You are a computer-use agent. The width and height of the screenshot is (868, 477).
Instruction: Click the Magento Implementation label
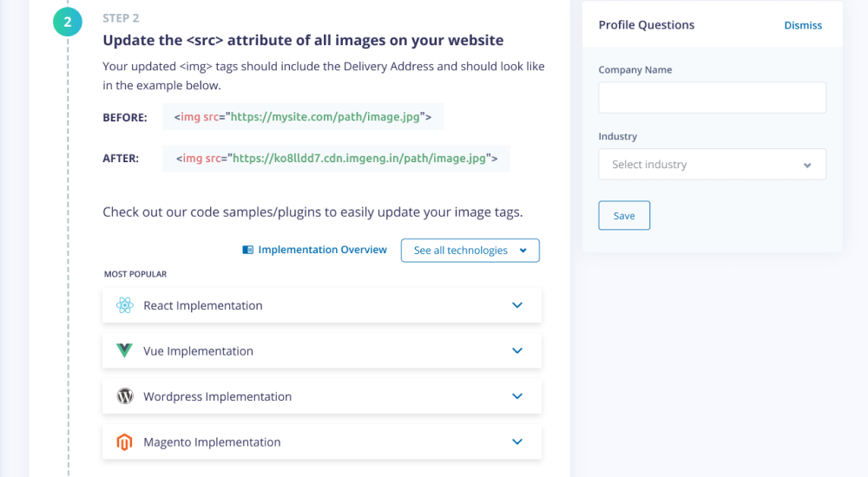tap(212, 442)
